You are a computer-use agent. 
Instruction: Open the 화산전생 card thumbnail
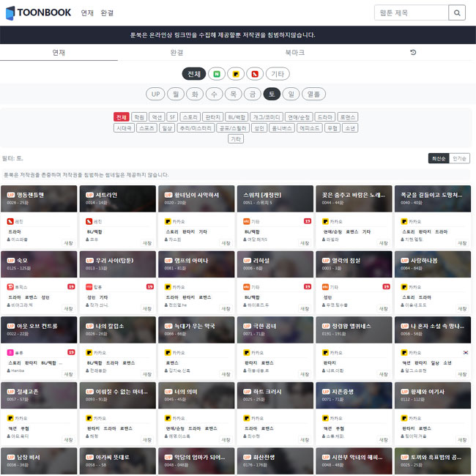point(275,461)
